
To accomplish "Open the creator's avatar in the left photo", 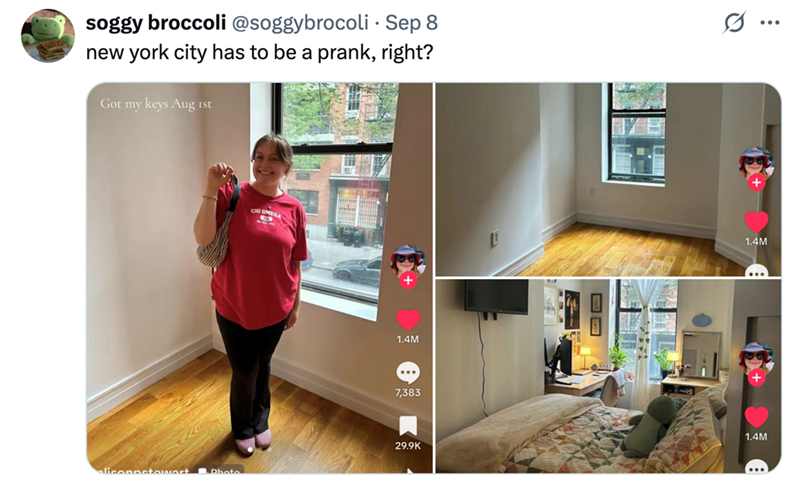I will 408,260.
